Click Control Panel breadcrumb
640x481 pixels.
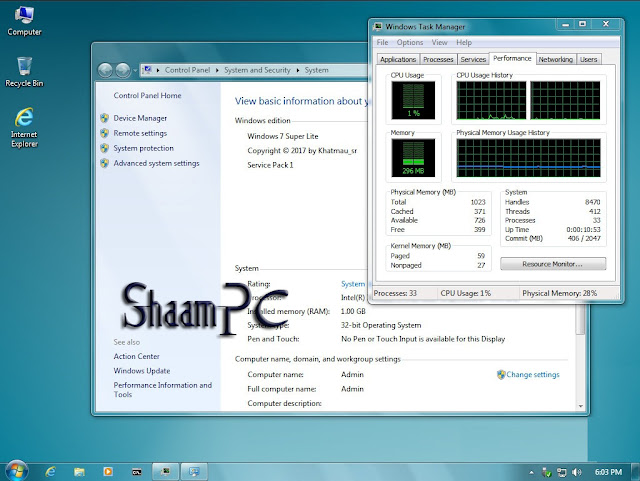click(187, 70)
